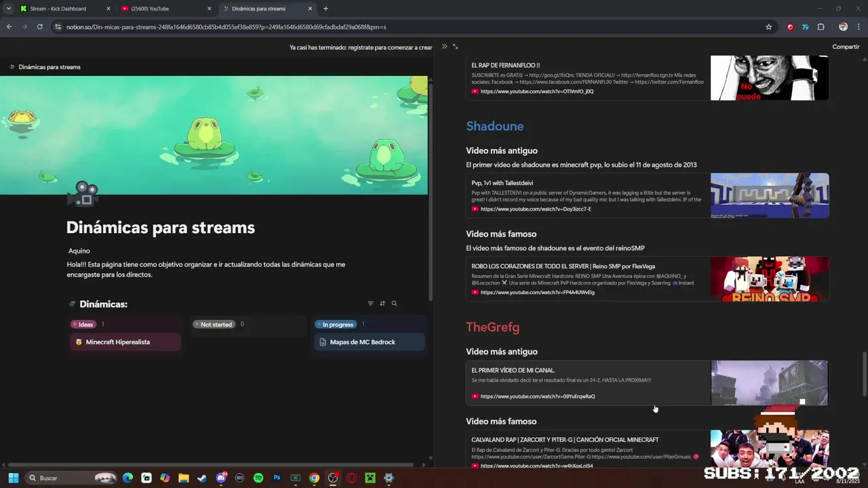The height and width of the screenshot is (488, 868).
Task: Open the Windows Start menu
Action: [x=14, y=478]
